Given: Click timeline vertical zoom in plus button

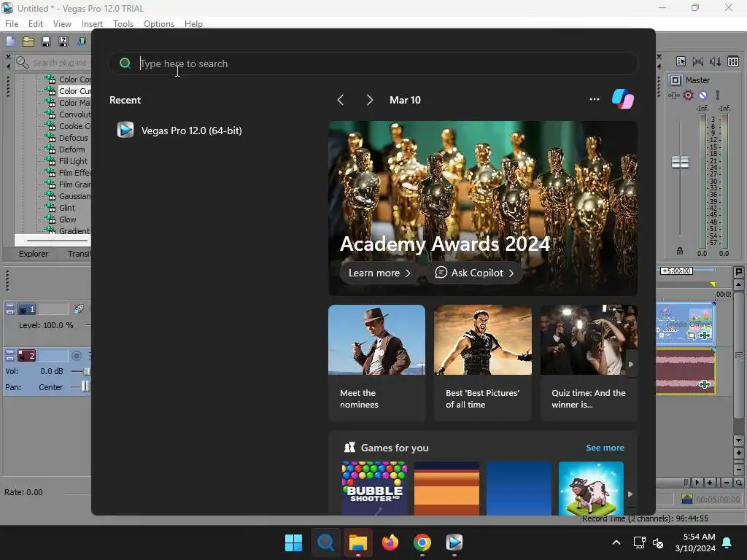Looking at the screenshot, I should click(738, 453).
